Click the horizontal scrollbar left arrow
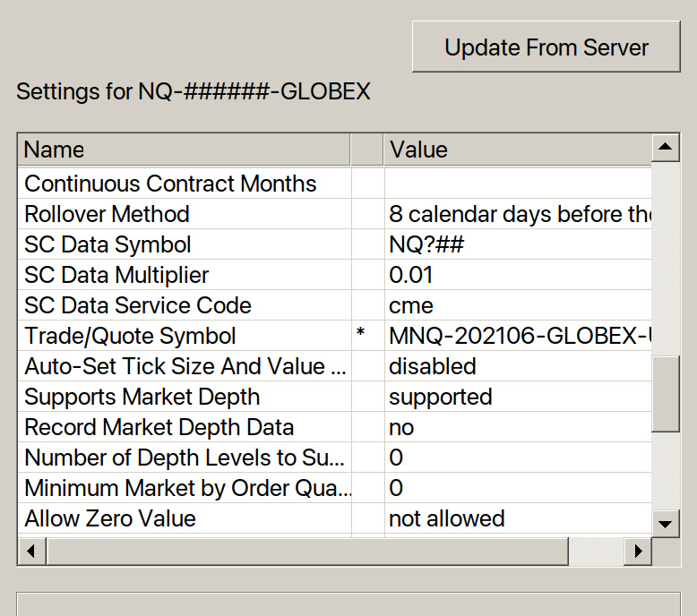 [x=31, y=552]
